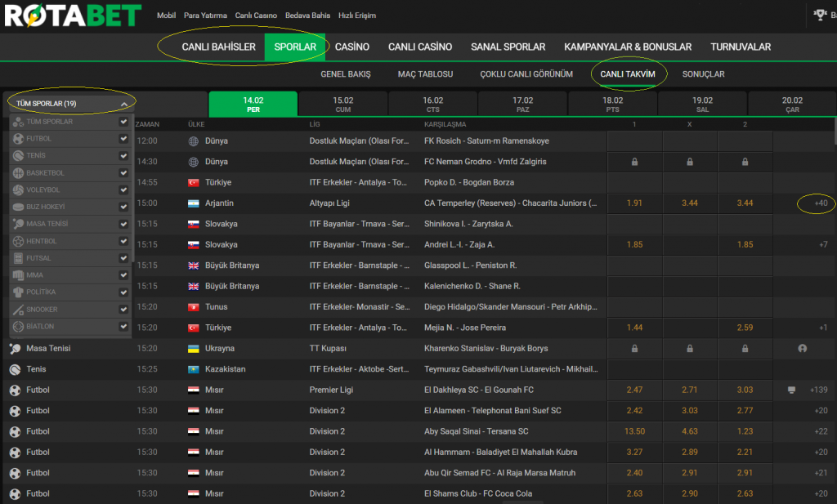Image resolution: width=837 pixels, height=504 pixels.
Task: Bet 1.91 on CA Temperley home win
Action: [x=634, y=203]
